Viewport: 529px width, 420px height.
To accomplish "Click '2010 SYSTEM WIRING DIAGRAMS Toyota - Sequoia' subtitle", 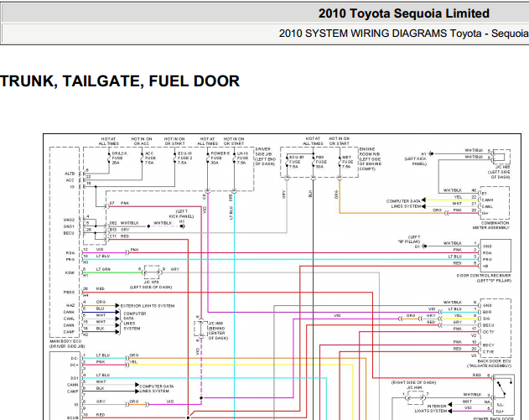I will tap(403, 34).
